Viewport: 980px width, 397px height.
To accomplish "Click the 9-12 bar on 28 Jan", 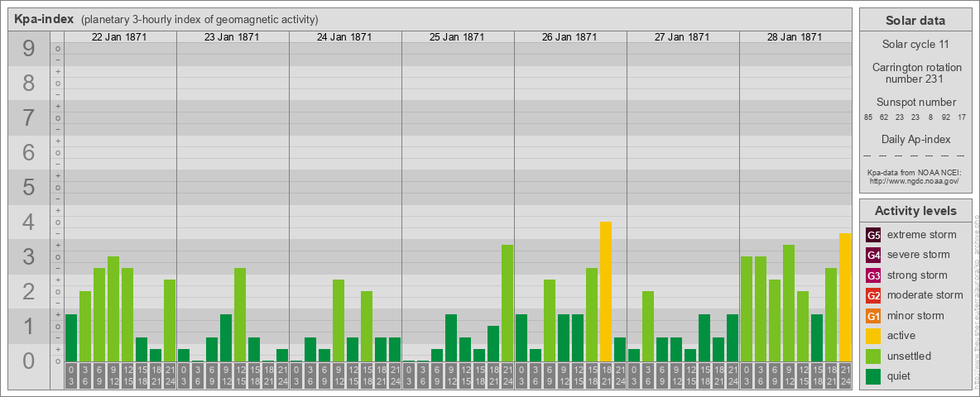I will pos(789,303).
